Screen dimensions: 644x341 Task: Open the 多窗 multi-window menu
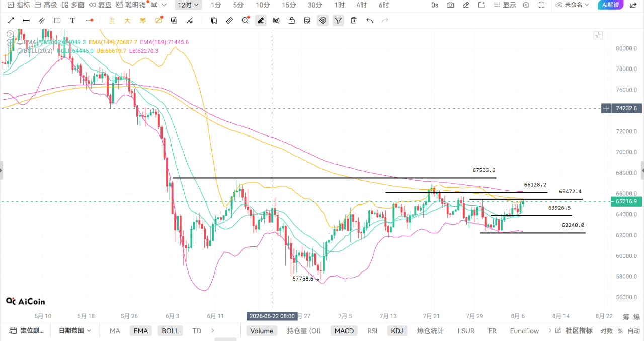coord(73,5)
